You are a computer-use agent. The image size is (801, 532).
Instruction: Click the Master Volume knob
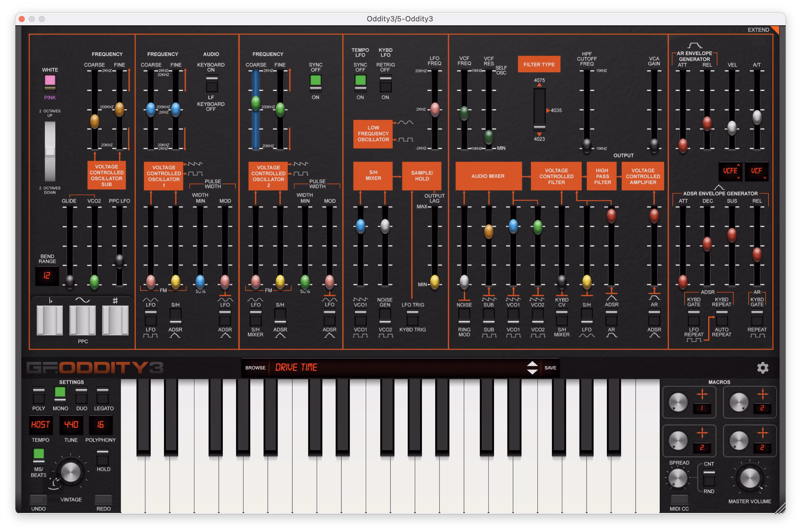pos(749,478)
